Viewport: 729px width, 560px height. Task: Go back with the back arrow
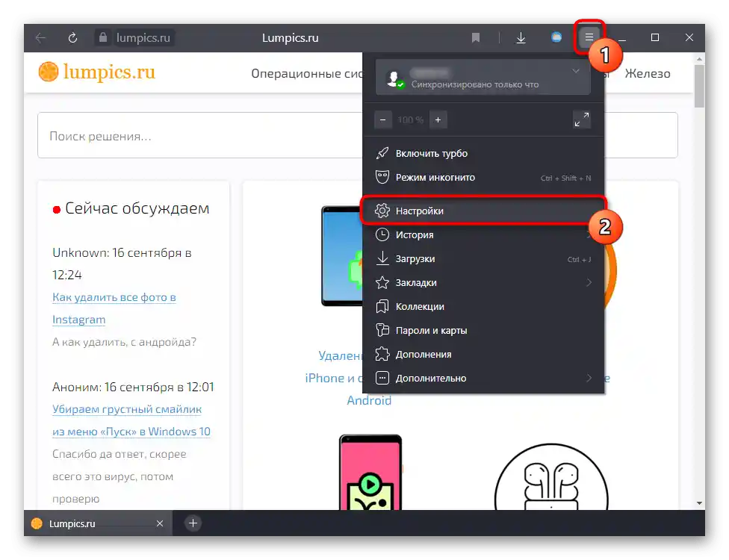coord(40,37)
